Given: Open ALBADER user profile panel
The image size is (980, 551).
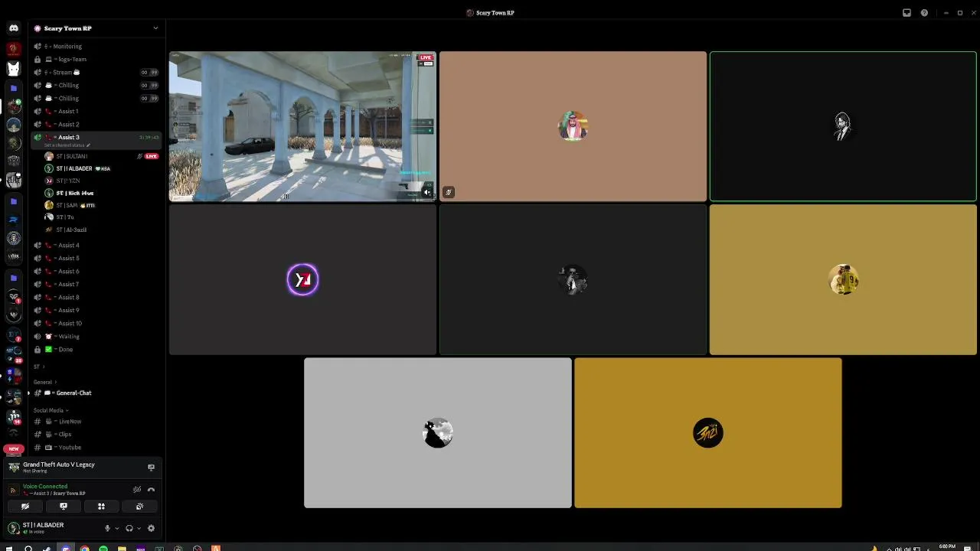Looking at the screenshot, I should 52,528.
